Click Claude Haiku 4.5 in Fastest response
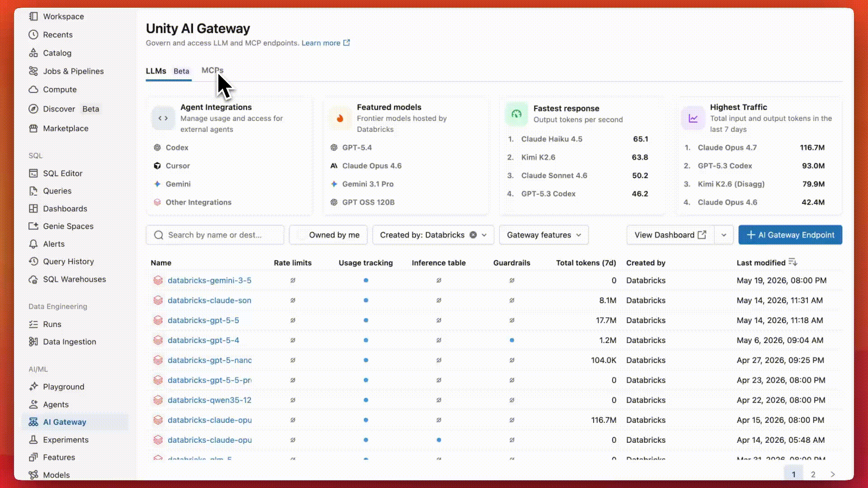Image resolution: width=868 pixels, height=488 pixels. (552, 139)
